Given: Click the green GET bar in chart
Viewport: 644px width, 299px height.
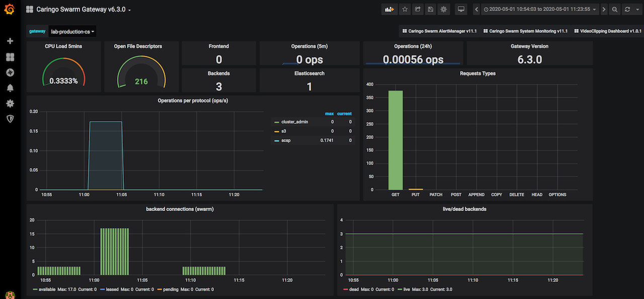Looking at the screenshot, I should click(395, 140).
